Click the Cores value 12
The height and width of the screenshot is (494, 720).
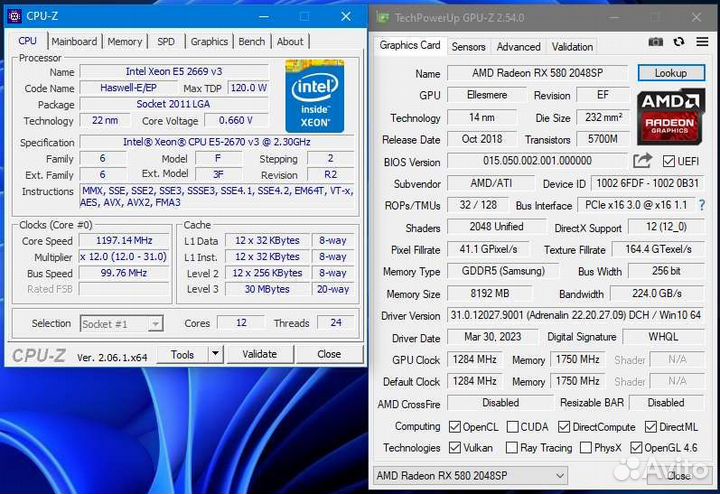click(x=241, y=323)
